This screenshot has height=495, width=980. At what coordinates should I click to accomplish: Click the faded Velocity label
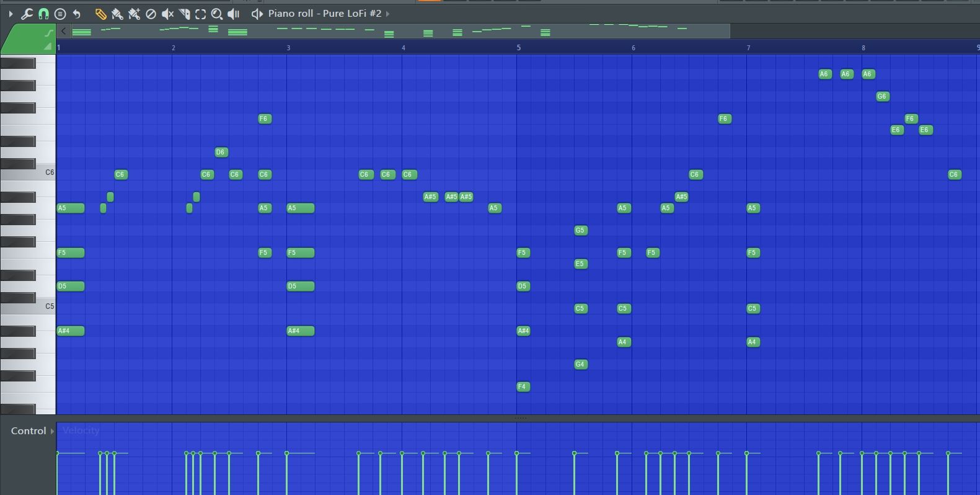(x=81, y=430)
